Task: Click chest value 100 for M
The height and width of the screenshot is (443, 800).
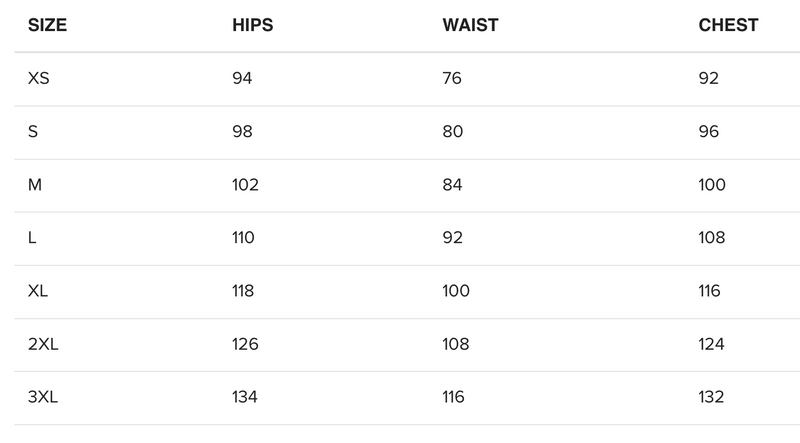Action: pos(712,185)
